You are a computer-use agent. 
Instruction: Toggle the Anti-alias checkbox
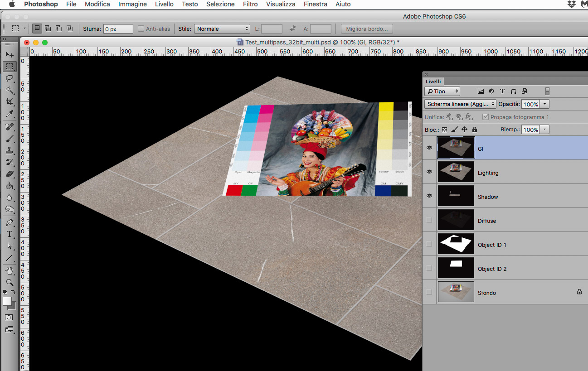(141, 29)
